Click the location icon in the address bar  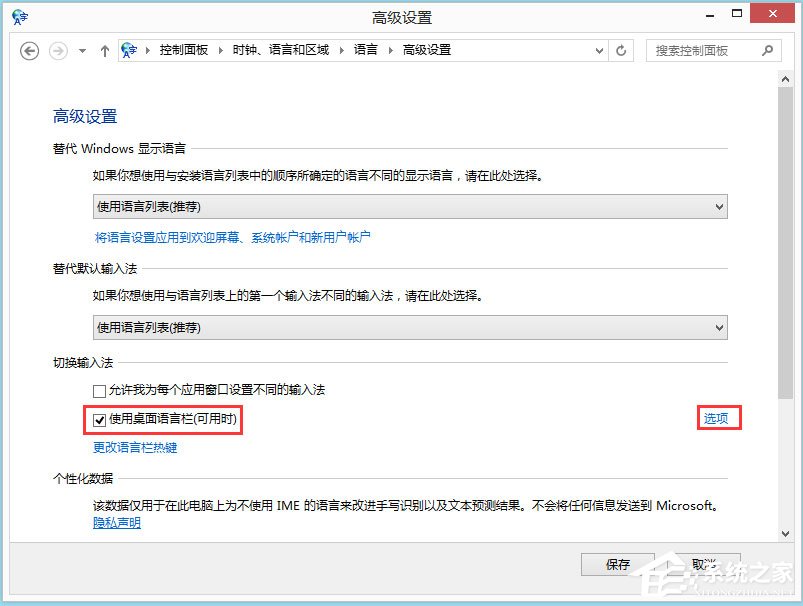point(129,50)
